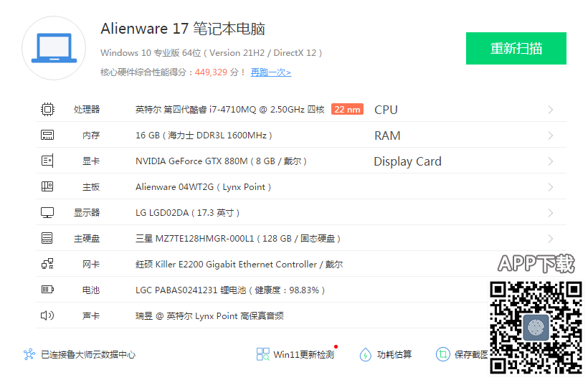
Task: Click the monitor display icon
Action: [47, 213]
